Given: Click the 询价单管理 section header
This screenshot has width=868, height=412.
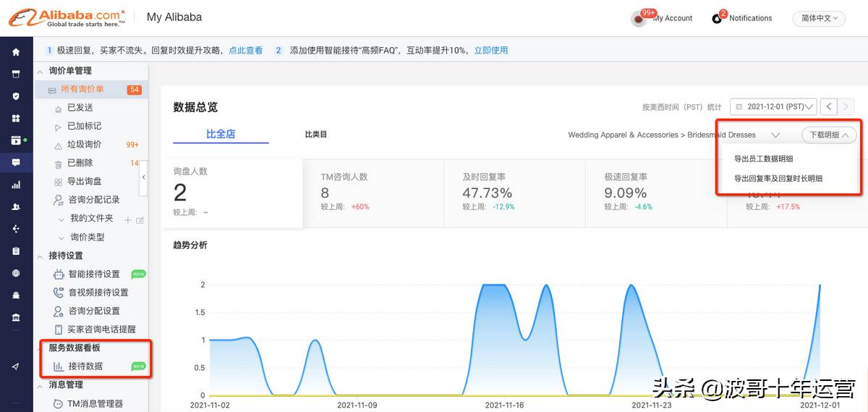Looking at the screenshot, I should click(x=70, y=71).
